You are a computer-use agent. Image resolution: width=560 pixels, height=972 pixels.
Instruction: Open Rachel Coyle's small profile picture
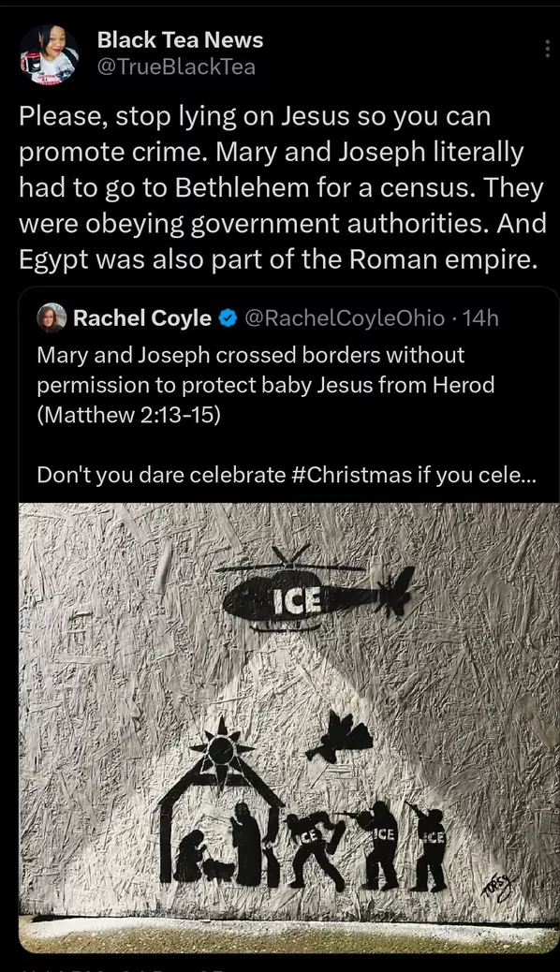click(x=52, y=318)
